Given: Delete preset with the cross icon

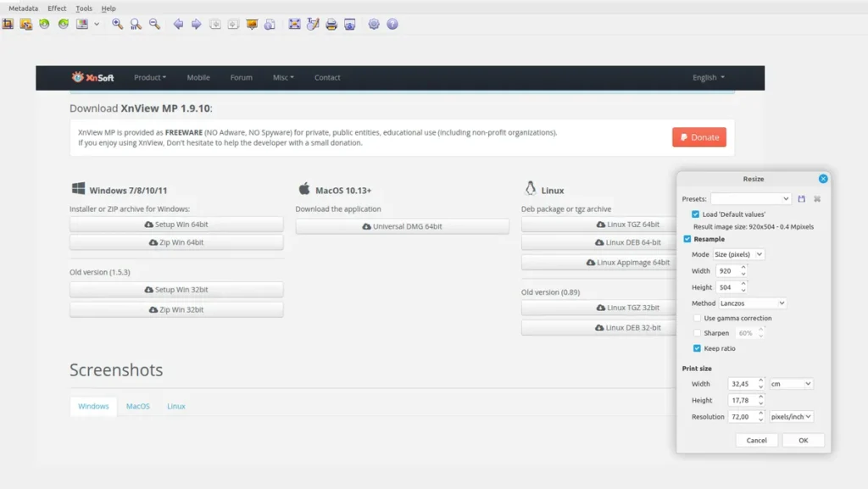Looking at the screenshot, I should pyautogui.click(x=817, y=198).
